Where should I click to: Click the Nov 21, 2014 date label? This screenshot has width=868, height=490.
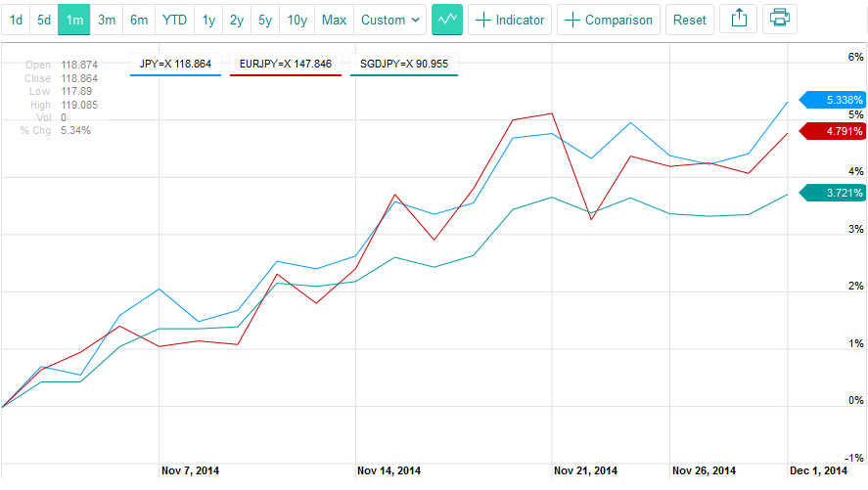pos(585,470)
